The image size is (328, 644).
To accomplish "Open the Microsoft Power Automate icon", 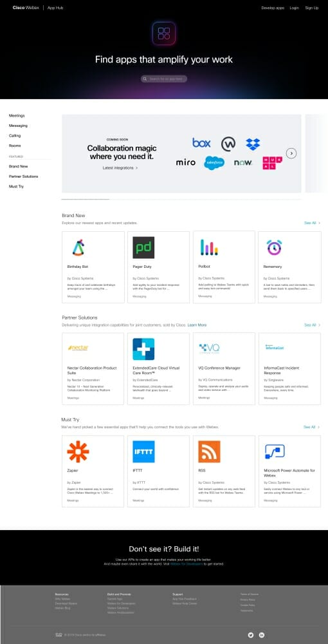I will pos(275,451).
